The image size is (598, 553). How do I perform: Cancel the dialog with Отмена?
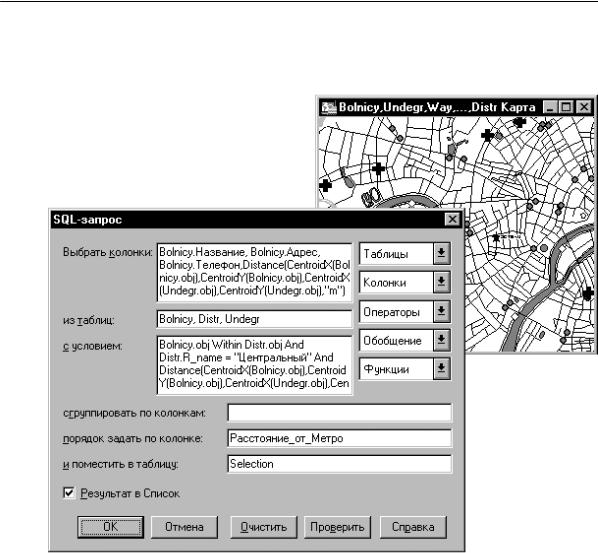(184, 527)
